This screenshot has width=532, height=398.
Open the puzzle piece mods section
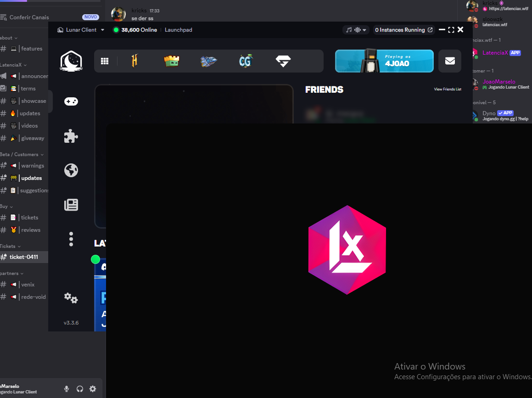pyautogui.click(x=71, y=136)
